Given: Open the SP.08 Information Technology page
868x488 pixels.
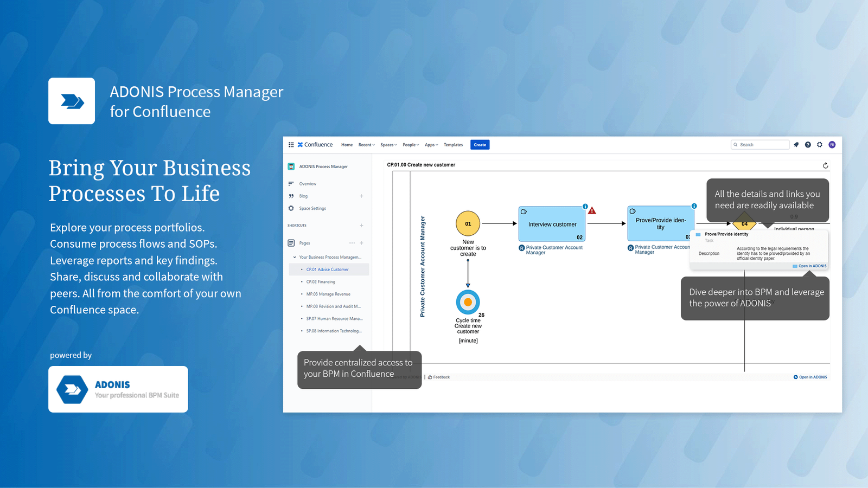Looking at the screenshot, I should (334, 331).
